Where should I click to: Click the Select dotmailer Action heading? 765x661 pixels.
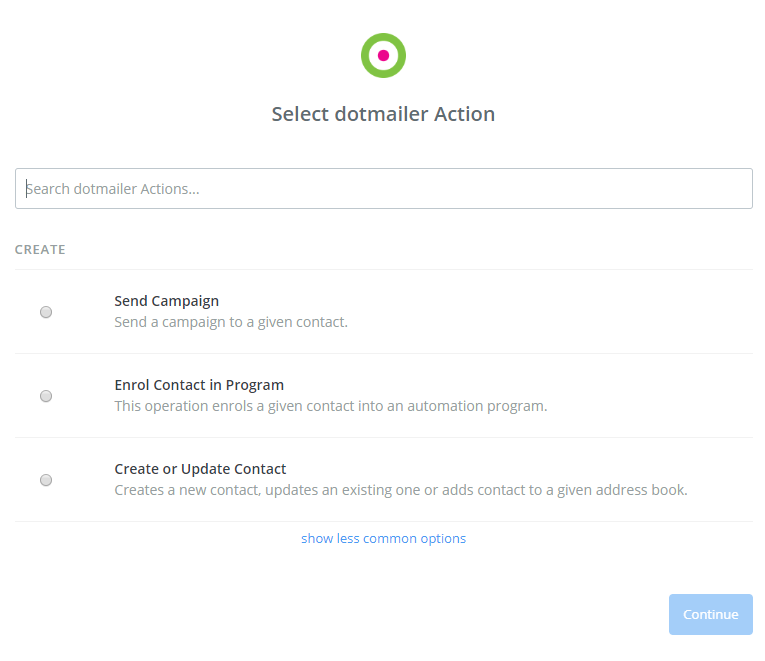click(383, 114)
